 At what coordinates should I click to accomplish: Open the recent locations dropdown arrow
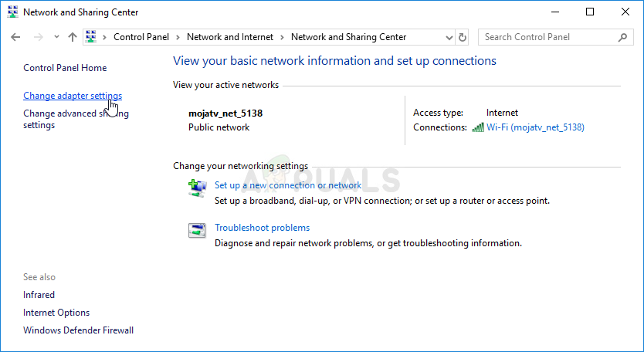(x=56, y=37)
